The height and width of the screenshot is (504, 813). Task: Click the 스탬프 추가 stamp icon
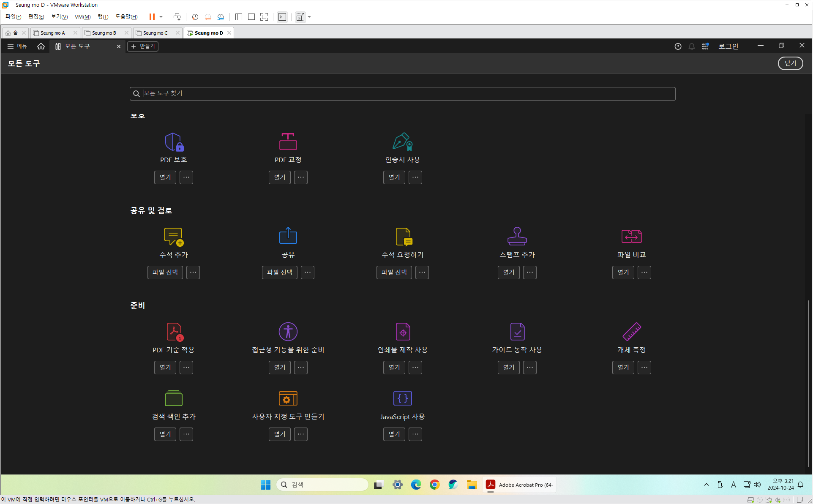[x=517, y=237]
